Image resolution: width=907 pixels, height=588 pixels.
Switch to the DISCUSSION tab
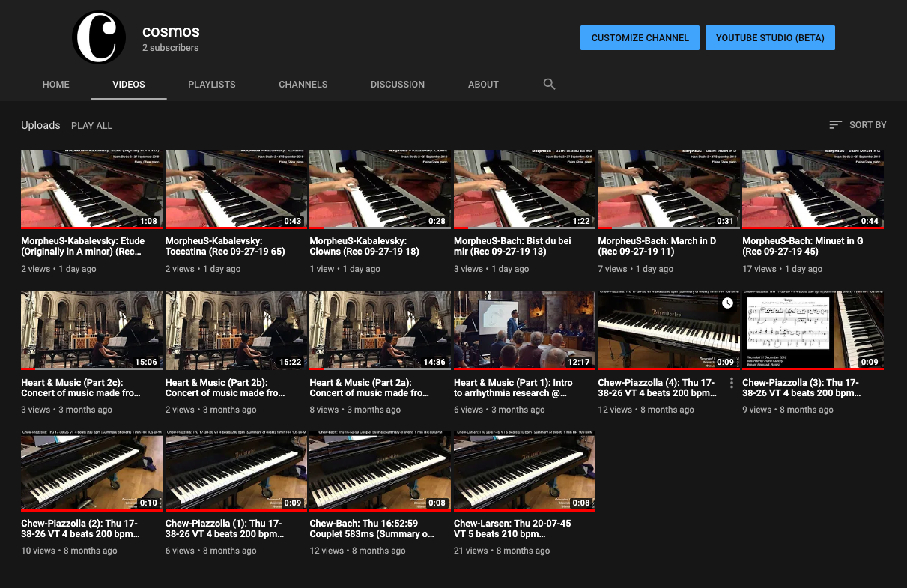[398, 84]
